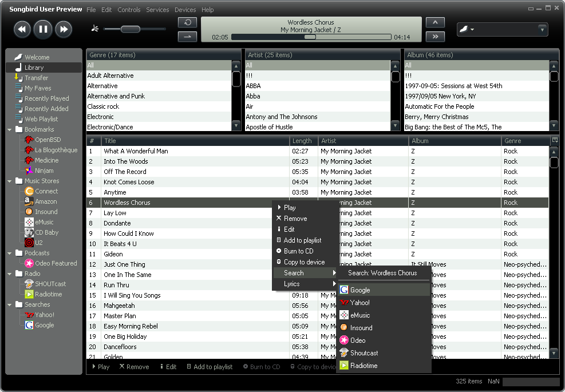The width and height of the screenshot is (565, 392).
Task: Open the Transfer sidebar item
Action: (x=36, y=78)
